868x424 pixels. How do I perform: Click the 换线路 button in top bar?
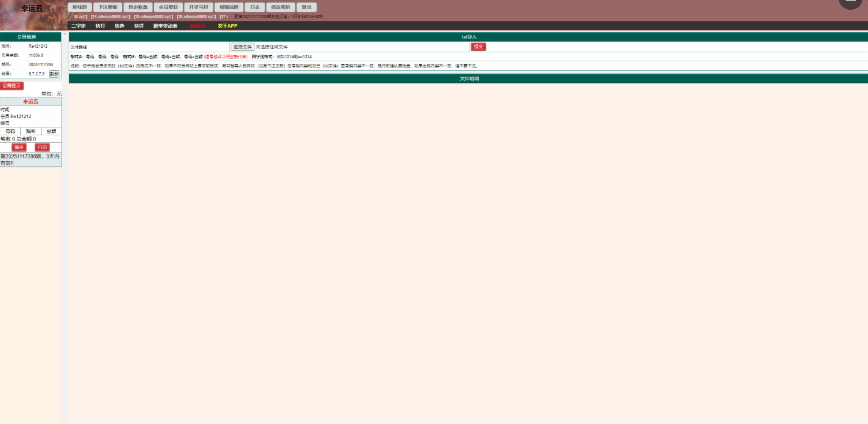(x=80, y=7)
